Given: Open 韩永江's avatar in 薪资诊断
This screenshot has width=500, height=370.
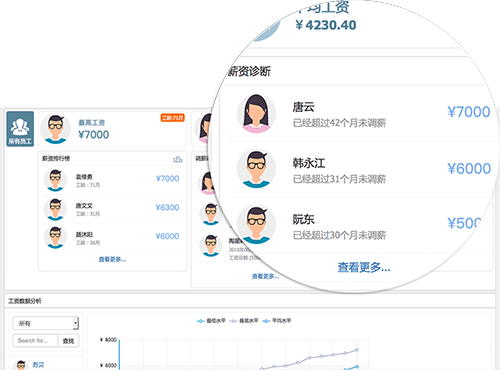Looking at the screenshot, I should point(256,169).
